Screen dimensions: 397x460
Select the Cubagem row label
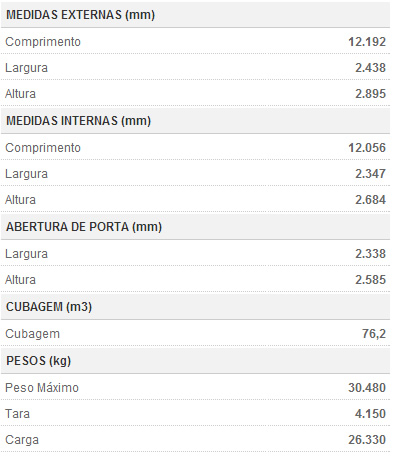pyautogui.click(x=32, y=334)
